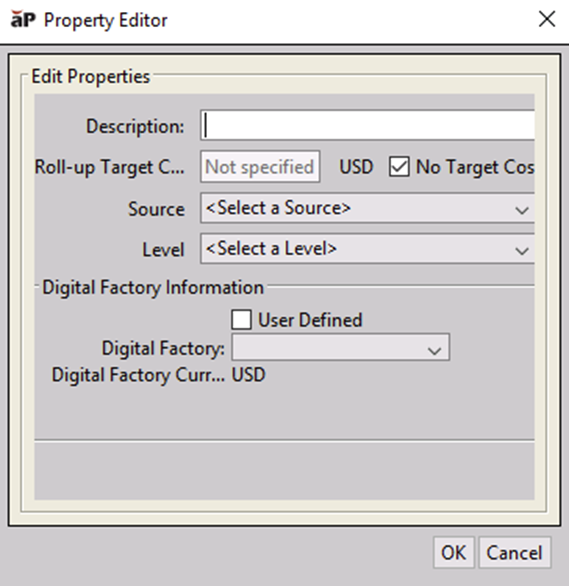
Task: Click the 'Roll-up Target C...' label
Action: click(109, 167)
